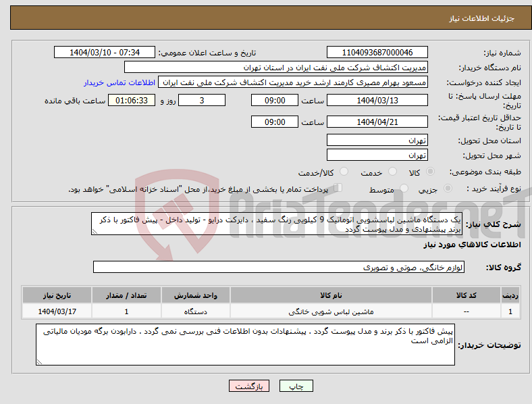Click the buyer notes text area
Image resolution: width=532 pixels, height=404 pixels.
[x=245, y=345]
